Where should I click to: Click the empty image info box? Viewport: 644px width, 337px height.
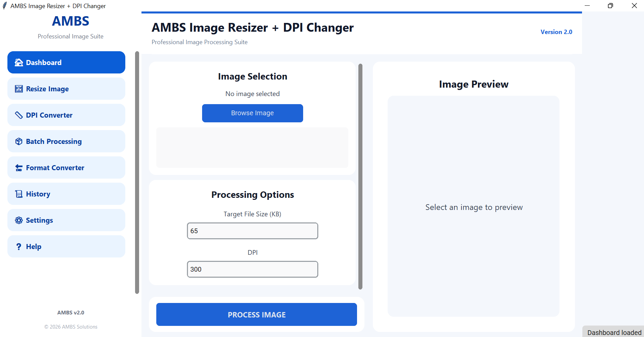click(x=252, y=148)
